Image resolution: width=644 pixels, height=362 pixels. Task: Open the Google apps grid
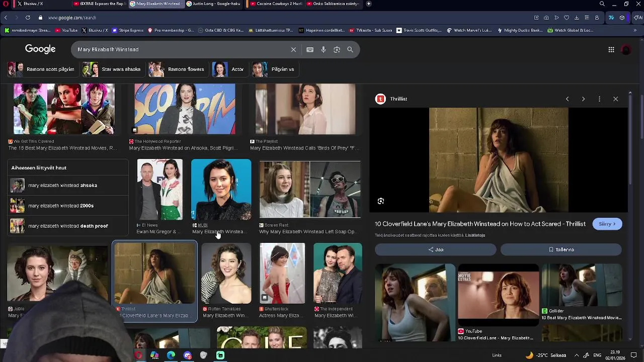611,49
